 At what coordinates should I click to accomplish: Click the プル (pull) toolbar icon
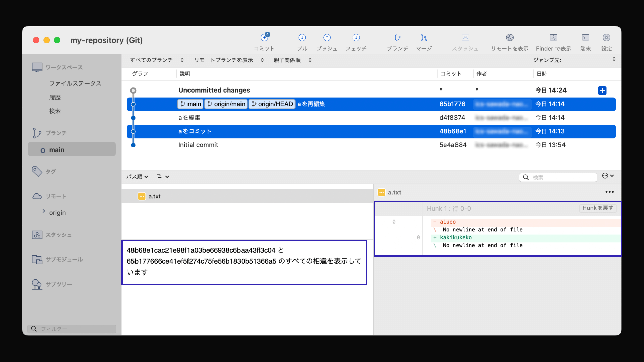coord(302,37)
